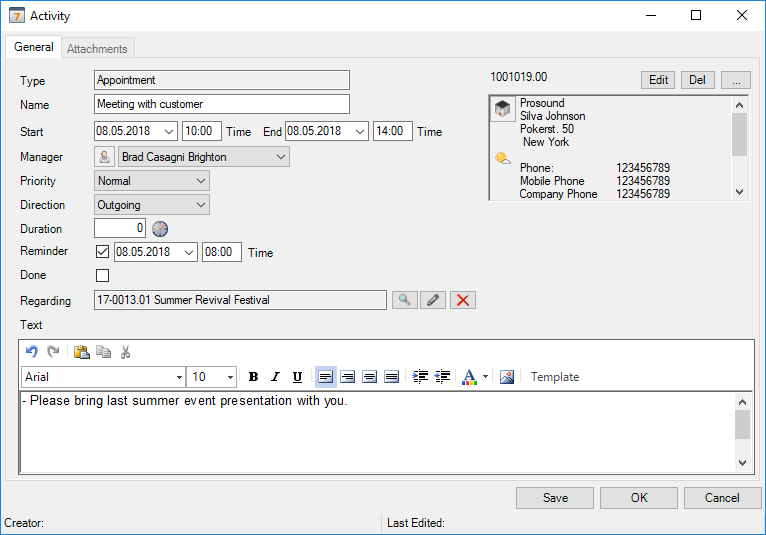766x535 pixels.
Task: Click the Name field with Meeting with customer
Action: coord(221,104)
